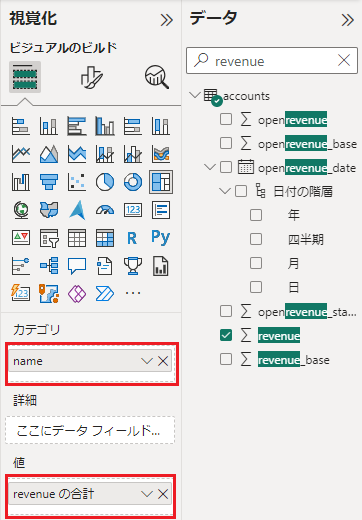The width and height of the screenshot is (362, 520).
Task: Select the Python visual
Action: (x=161, y=238)
